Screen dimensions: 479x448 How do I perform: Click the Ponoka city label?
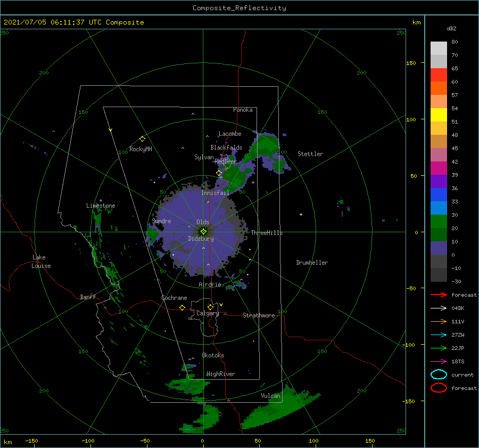[243, 110]
